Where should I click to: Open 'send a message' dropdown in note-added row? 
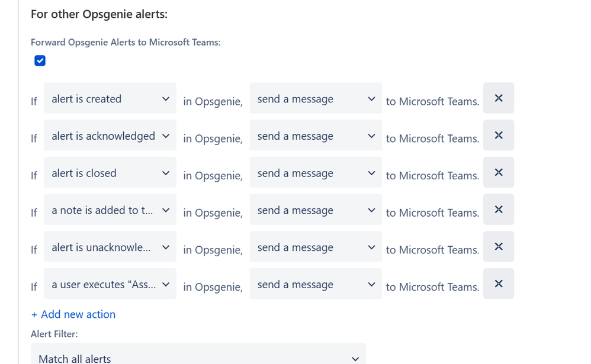[x=316, y=210]
